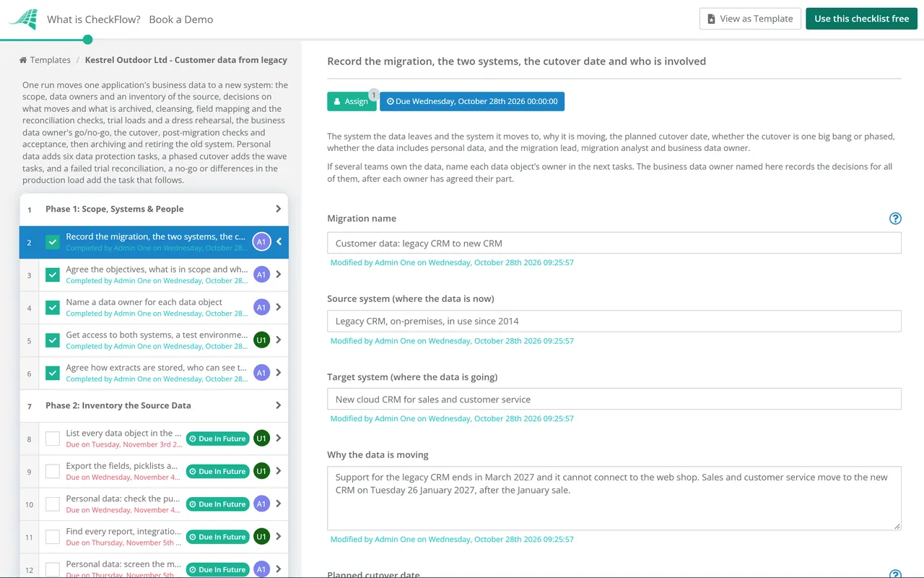Focus the Migration name input field

(x=614, y=243)
